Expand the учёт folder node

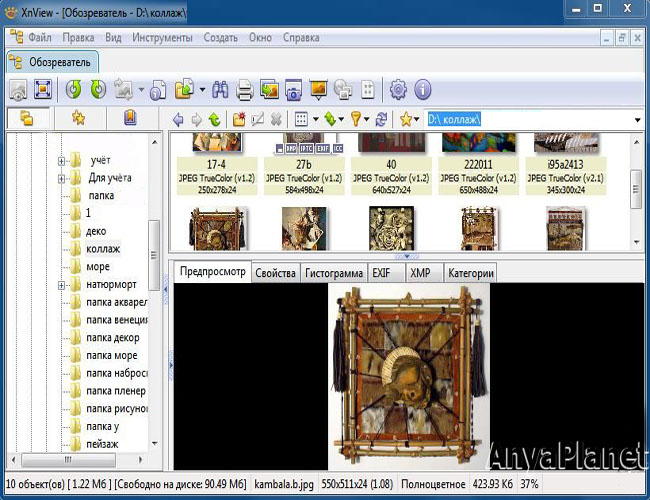pos(61,160)
